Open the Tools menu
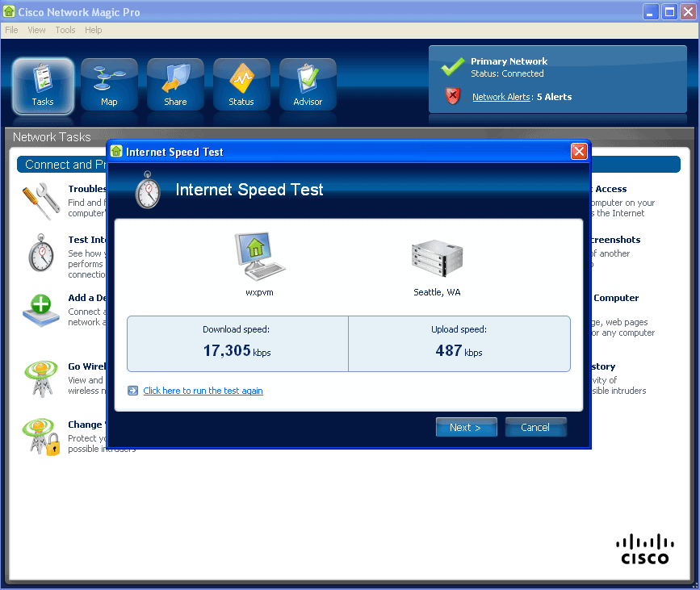 [x=65, y=30]
